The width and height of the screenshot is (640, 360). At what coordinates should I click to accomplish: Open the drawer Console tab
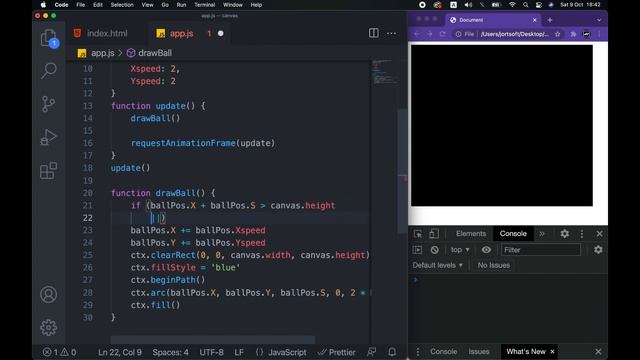443,352
